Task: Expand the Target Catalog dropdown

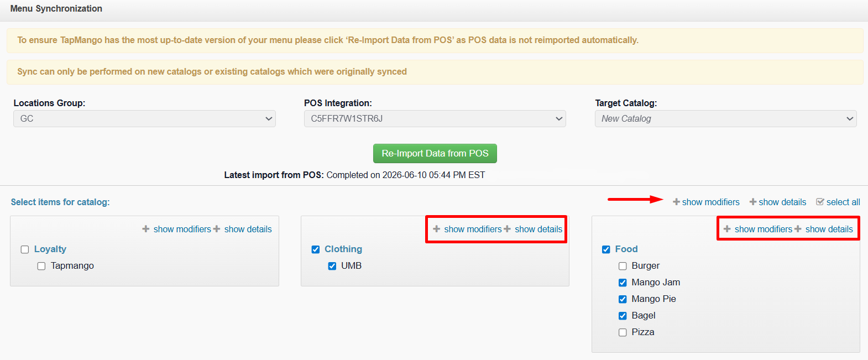Action: click(x=726, y=118)
